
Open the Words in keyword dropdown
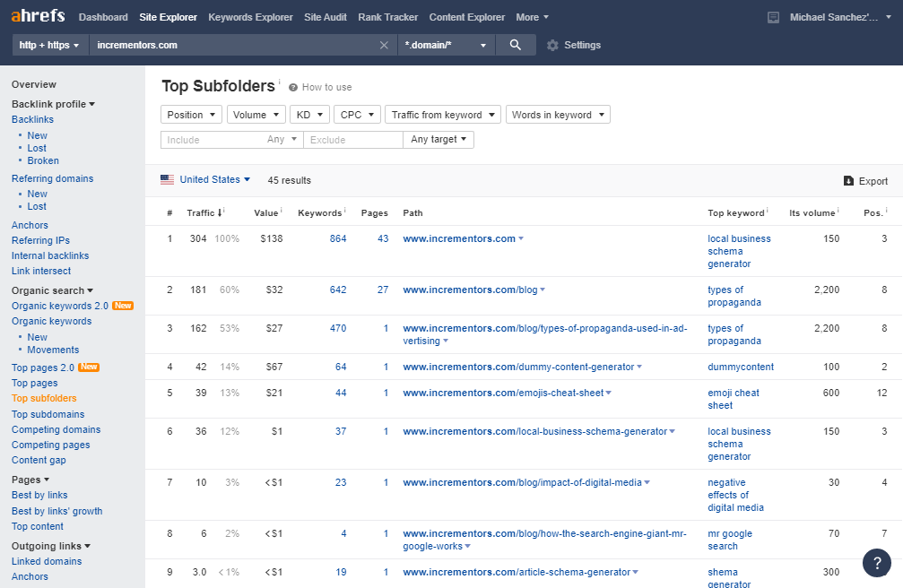(x=558, y=115)
